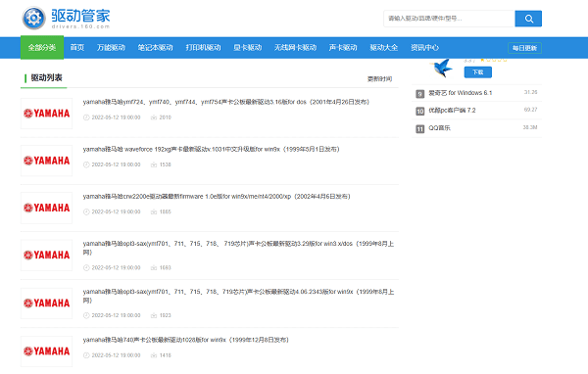Click Yamaha thumbnail for opl3-sax 3.29 driver
This screenshot has height=374, width=588.
[x=46, y=255]
